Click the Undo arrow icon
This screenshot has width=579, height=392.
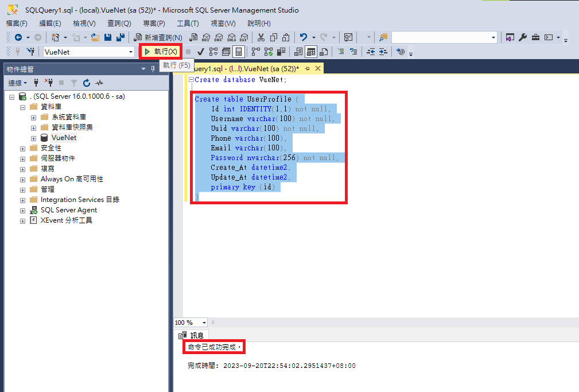[303, 37]
